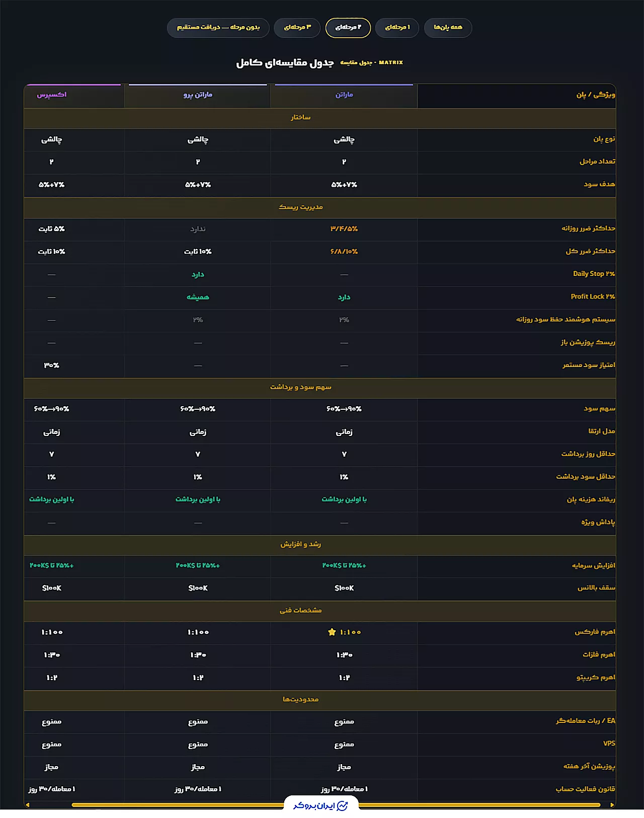Viewport: 644px width, 818px height.
Task: Click the ماراتن column header
Action: [x=344, y=95]
